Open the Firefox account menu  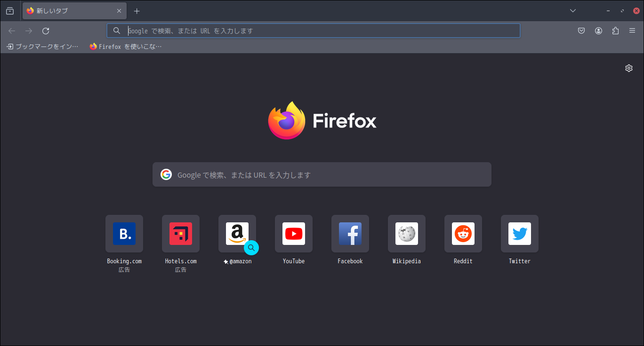click(x=598, y=31)
